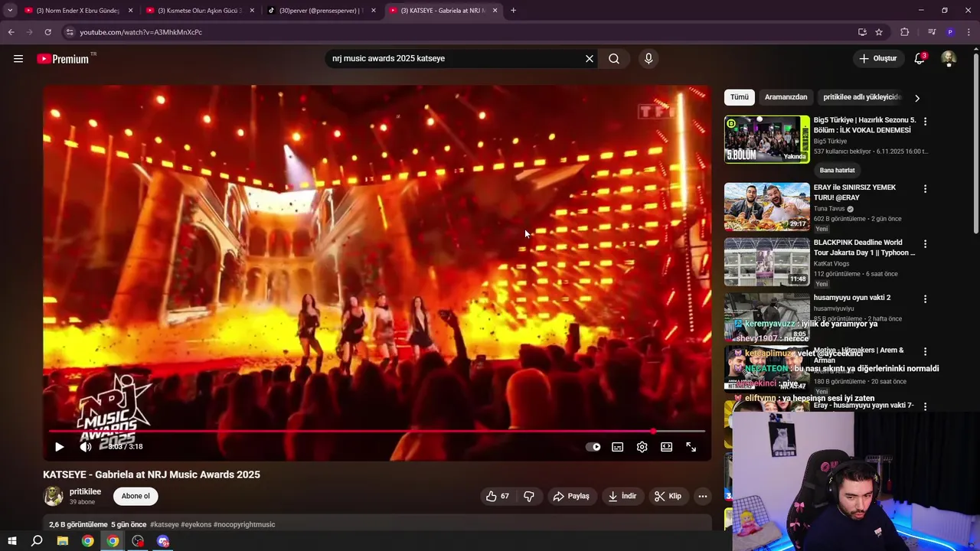Screen dimensions: 980x551
Task: Open File Explorer from the taskbar
Action: (63, 541)
